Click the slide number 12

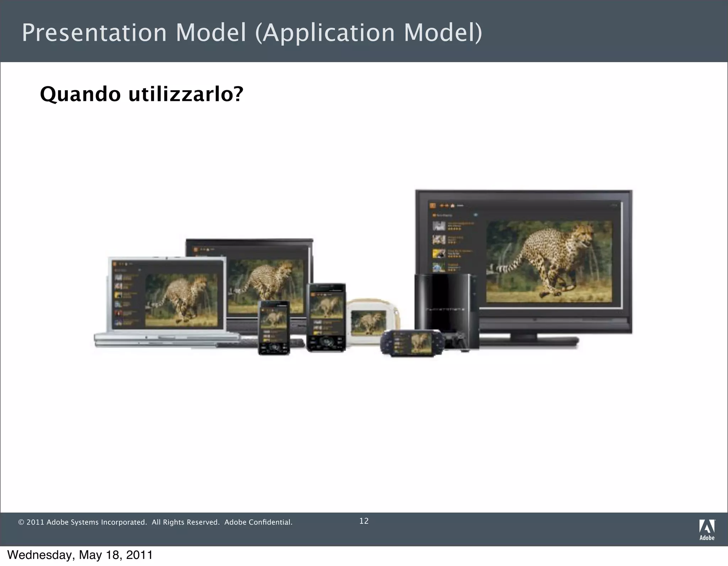364,521
